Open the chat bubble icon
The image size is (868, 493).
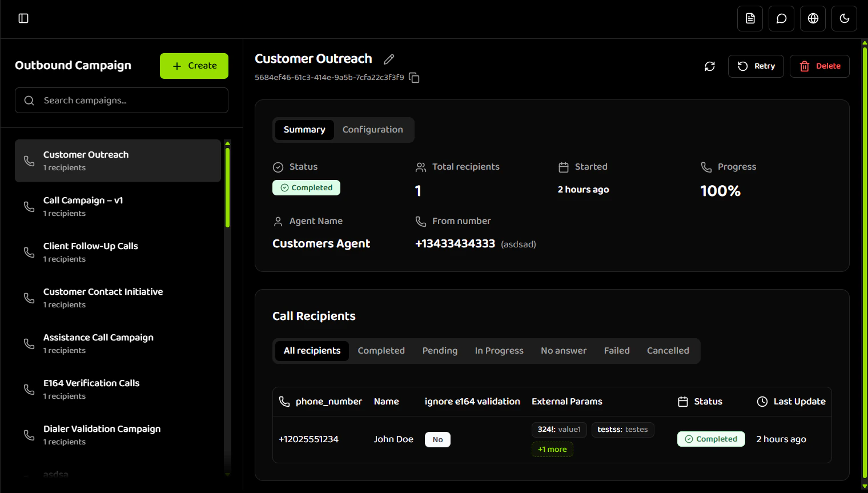[x=781, y=18]
